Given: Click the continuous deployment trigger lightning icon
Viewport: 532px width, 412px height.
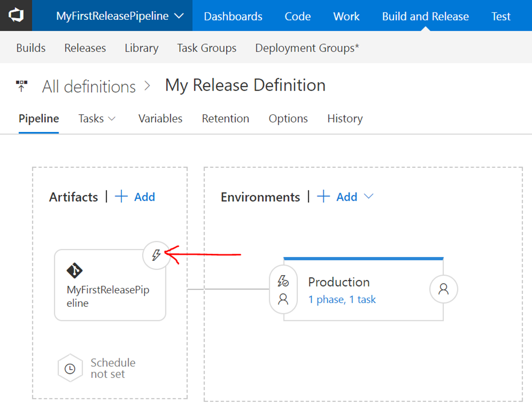Looking at the screenshot, I should click(x=156, y=255).
